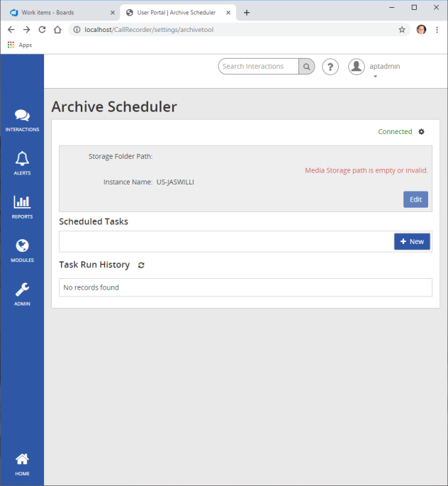
Task: Expand the aptadmin user dropdown
Action: pyautogui.click(x=375, y=76)
